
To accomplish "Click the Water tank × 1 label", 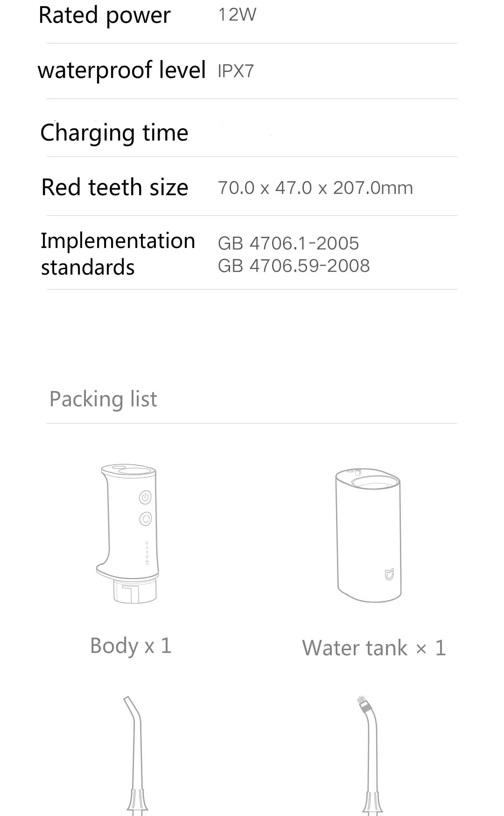I will point(374,648).
